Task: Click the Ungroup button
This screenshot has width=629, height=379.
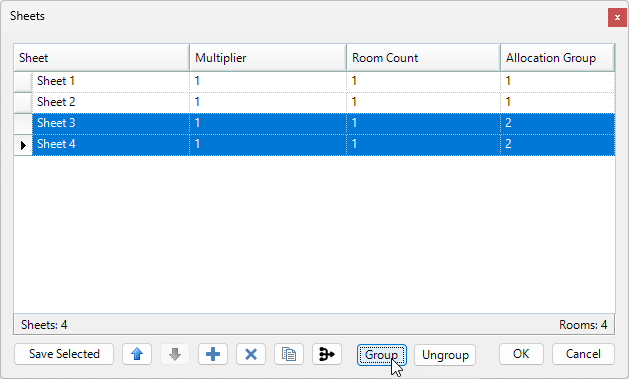Action: click(x=445, y=355)
